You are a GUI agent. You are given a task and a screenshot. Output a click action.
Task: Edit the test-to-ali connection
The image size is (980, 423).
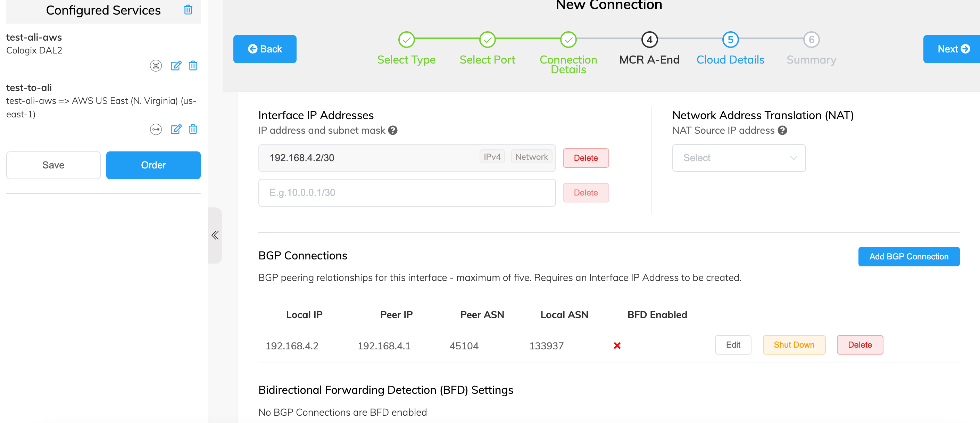pos(176,129)
